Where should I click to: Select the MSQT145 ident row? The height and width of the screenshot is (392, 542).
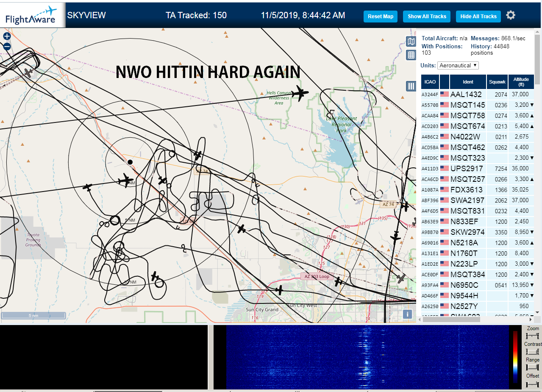[x=478, y=105]
